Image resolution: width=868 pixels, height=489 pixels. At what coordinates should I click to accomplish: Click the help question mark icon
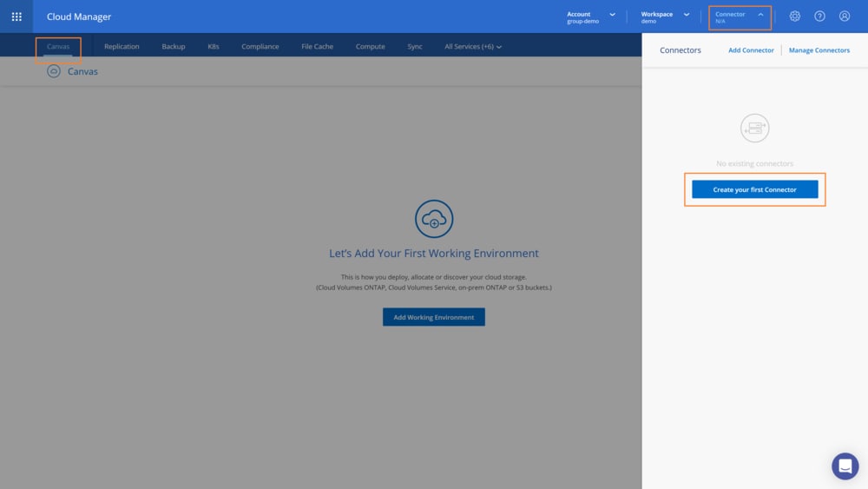point(819,17)
